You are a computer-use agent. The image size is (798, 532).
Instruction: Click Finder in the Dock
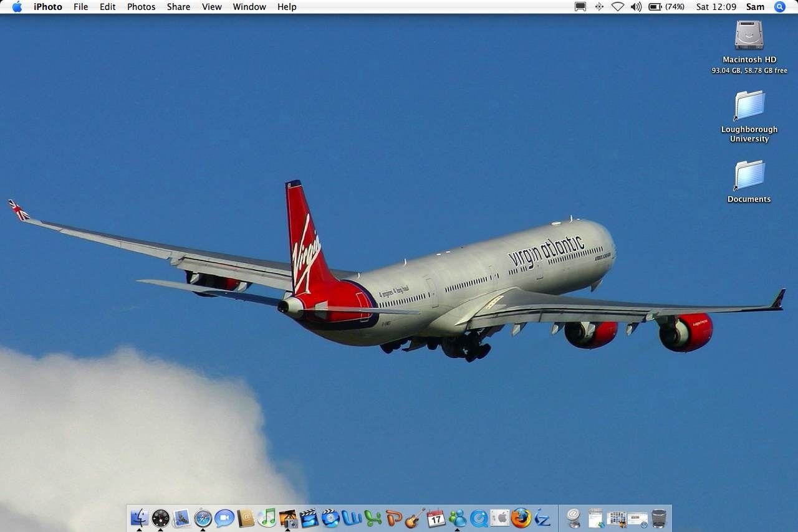pyautogui.click(x=139, y=518)
